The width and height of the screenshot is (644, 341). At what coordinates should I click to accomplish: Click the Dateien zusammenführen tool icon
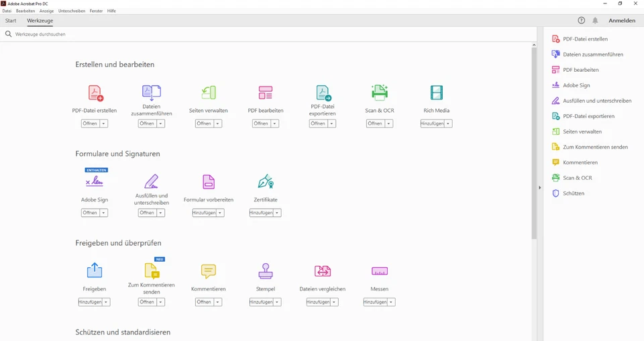(152, 93)
